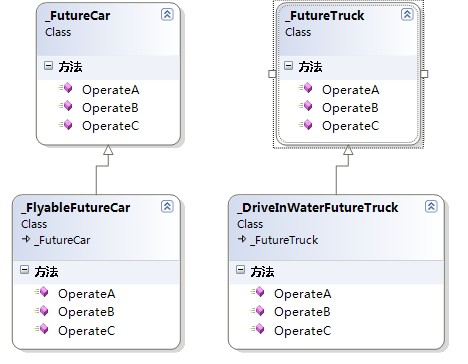Select OperateB text in _FutureCar
Viewport: 468px width, 364px height.
click(x=110, y=108)
